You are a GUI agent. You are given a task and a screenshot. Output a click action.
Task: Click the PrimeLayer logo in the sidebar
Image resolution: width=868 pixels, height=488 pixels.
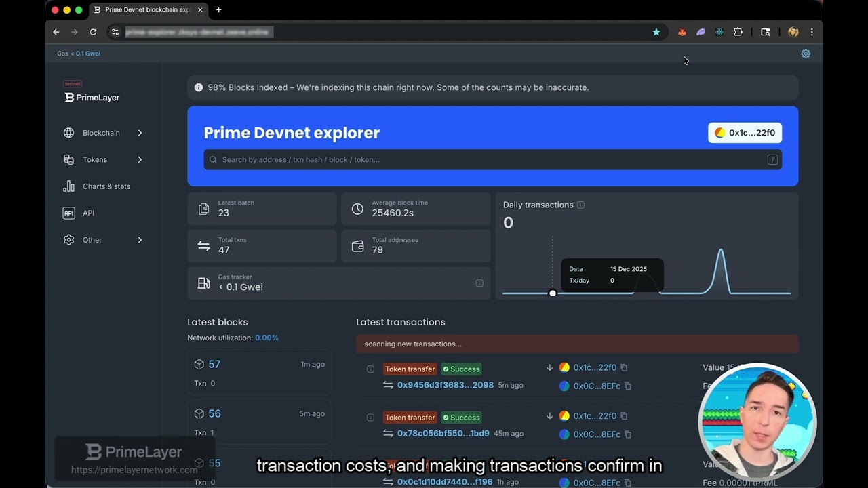coord(92,97)
